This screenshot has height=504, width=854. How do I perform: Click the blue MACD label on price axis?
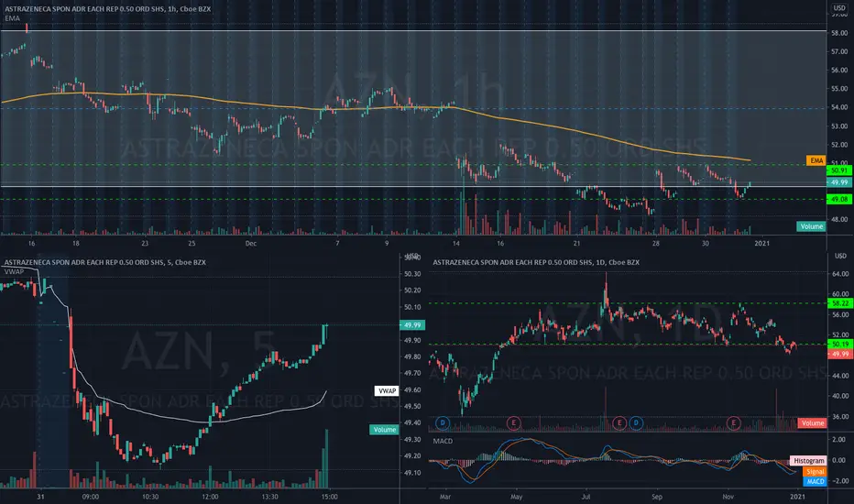tap(815, 482)
